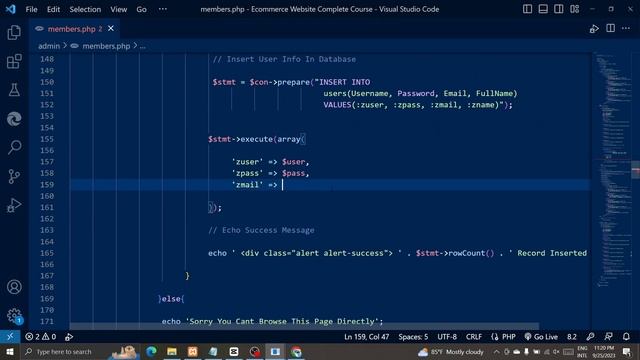The image size is (640, 360).
Task: Open the Selection menu
Action: click(85, 9)
